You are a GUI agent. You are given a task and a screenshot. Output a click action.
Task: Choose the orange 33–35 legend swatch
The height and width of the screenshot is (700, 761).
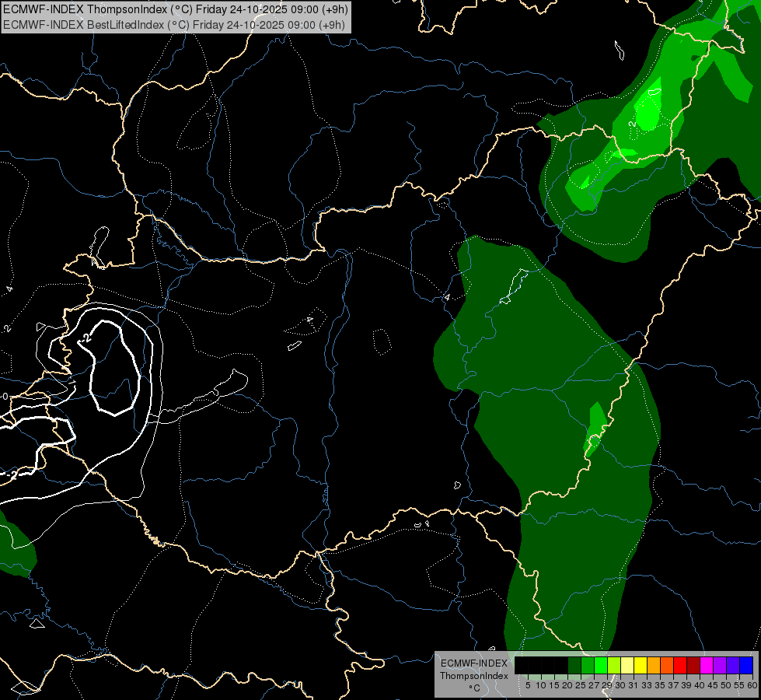coord(655,665)
